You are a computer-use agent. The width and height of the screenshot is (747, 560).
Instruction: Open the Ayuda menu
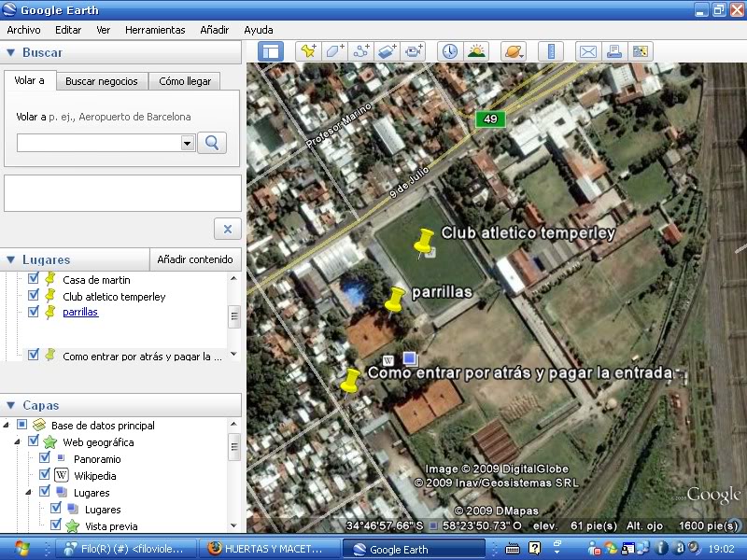(x=259, y=30)
